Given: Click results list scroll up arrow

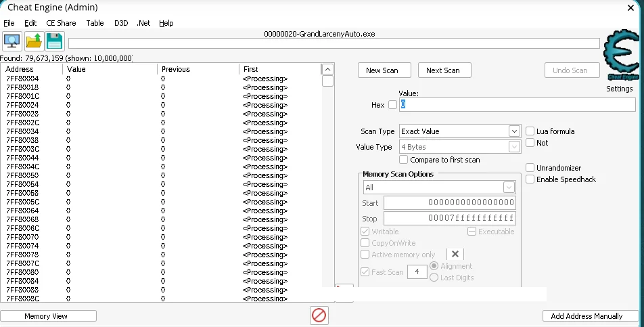Looking at the screenshot, I should pos(327,70).
